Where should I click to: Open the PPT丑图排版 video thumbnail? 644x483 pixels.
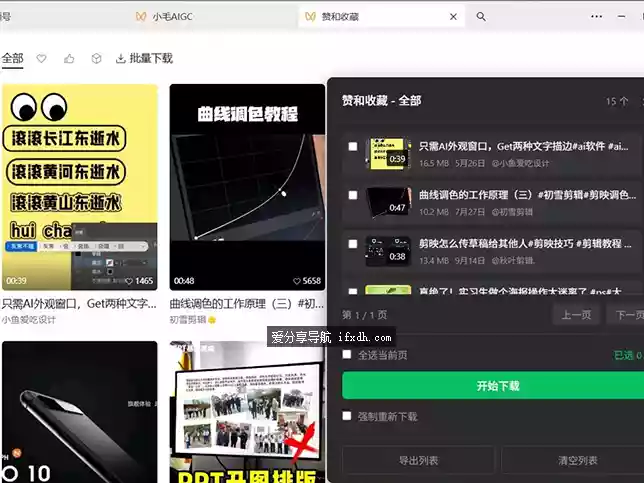[247, 412]
